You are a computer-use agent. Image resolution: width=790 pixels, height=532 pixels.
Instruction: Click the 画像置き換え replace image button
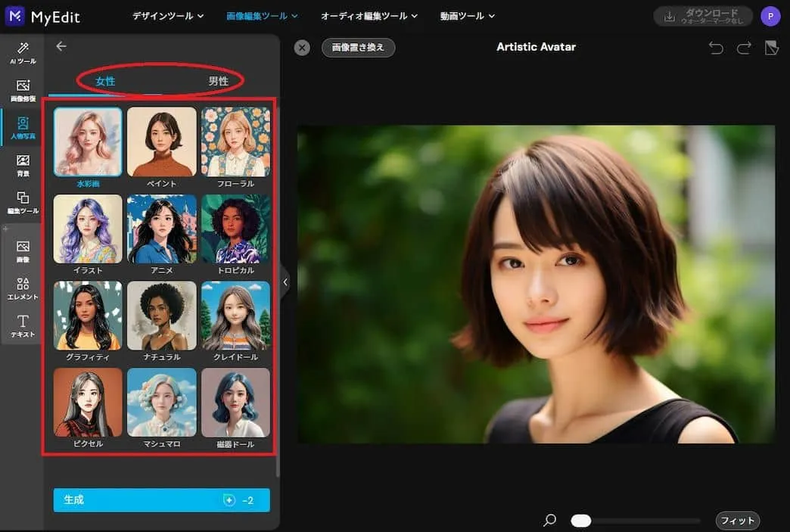click(x=358, y=47)
